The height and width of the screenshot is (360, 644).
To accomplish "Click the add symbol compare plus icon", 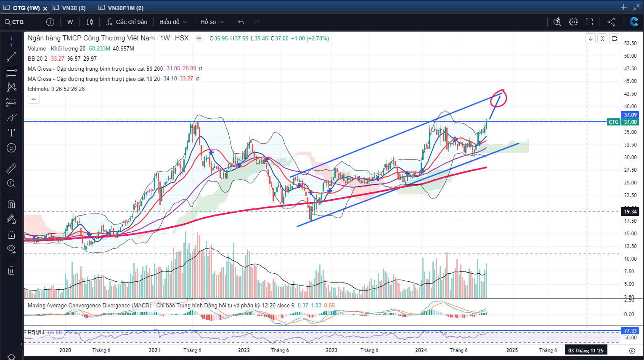I will point(50,22).
